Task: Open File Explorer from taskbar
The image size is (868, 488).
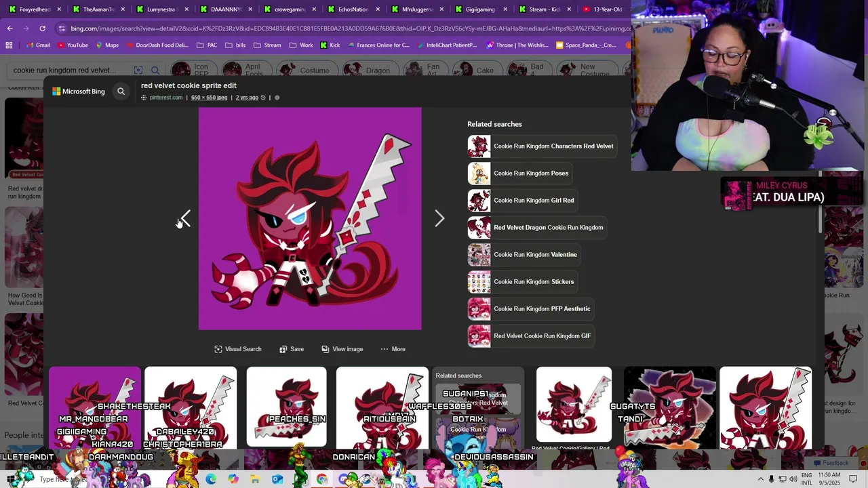Action: tap(255, 479)
